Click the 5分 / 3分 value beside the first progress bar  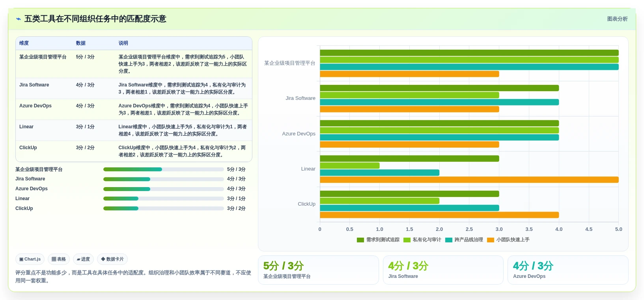point(236,169)
